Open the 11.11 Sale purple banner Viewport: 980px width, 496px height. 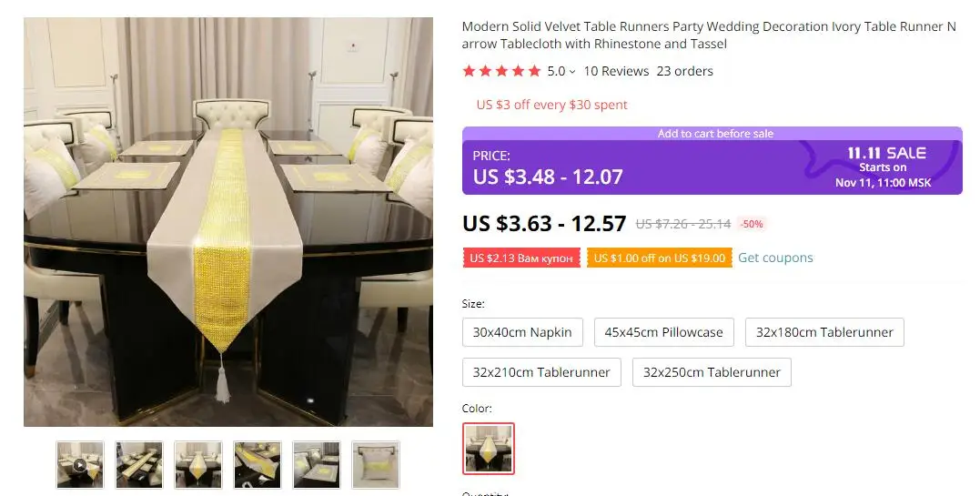pos(712,161)
